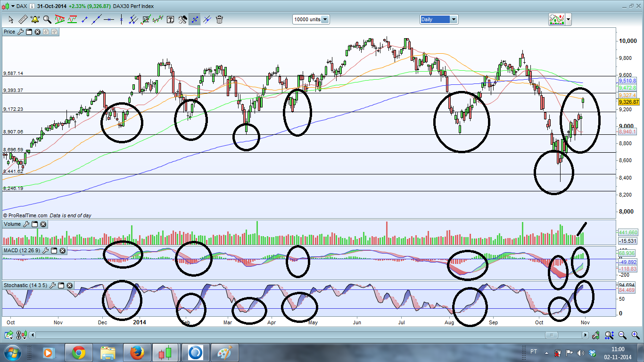Open the alert bell tool
The image size is (644, 362).
click(35, 19)
